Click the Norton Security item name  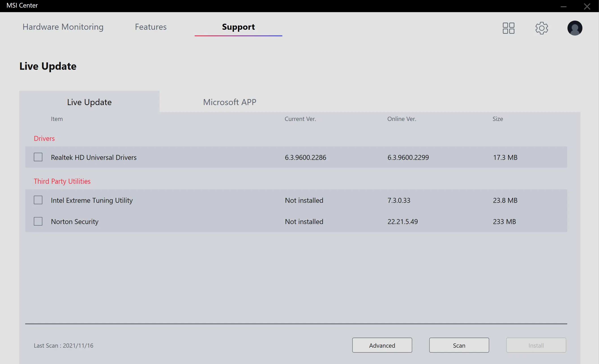click(75, 221)
